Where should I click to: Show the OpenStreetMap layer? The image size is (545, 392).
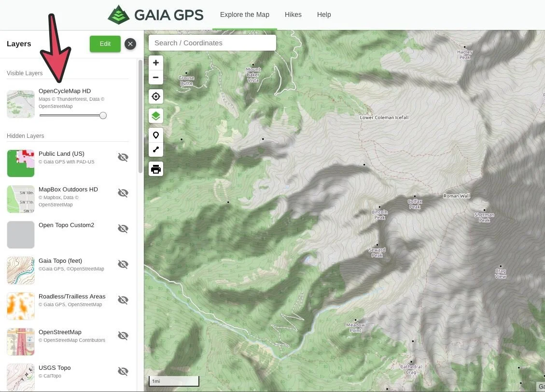(123, 336)
